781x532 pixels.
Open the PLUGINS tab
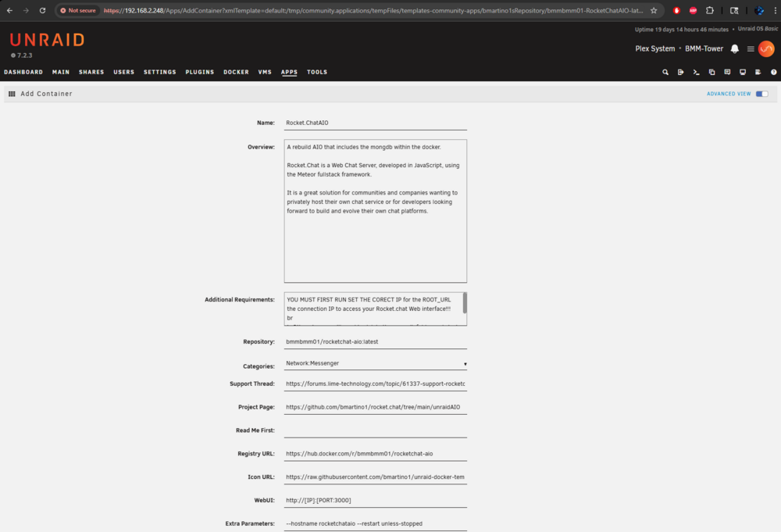(x=200, y=72)
